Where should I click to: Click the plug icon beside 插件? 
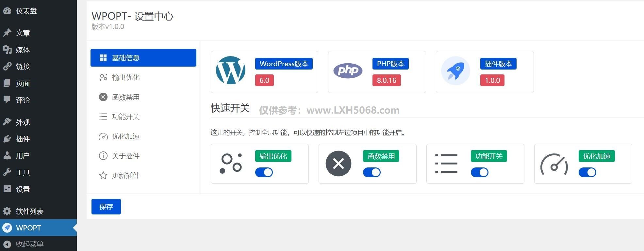pos(7,139)
